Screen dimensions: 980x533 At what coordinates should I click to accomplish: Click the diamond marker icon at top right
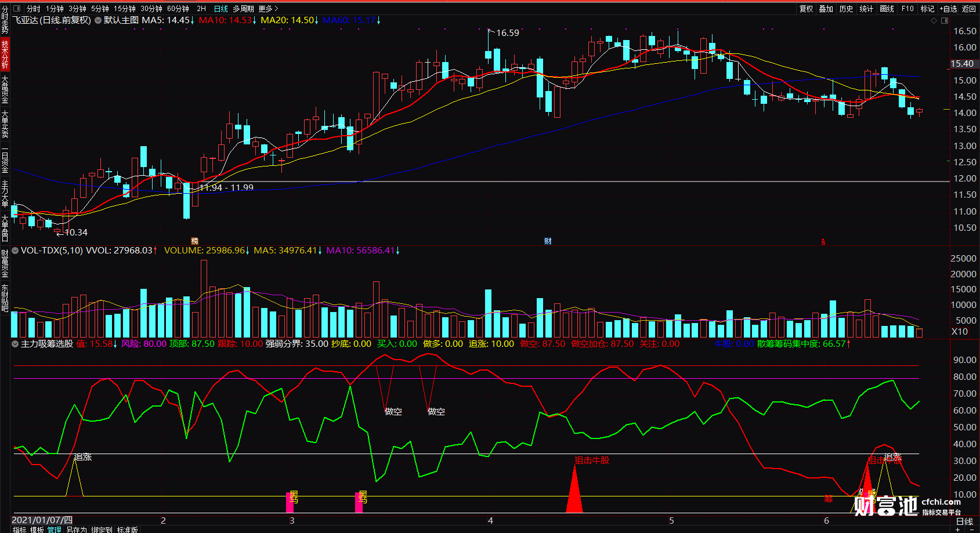pos(934,20)
